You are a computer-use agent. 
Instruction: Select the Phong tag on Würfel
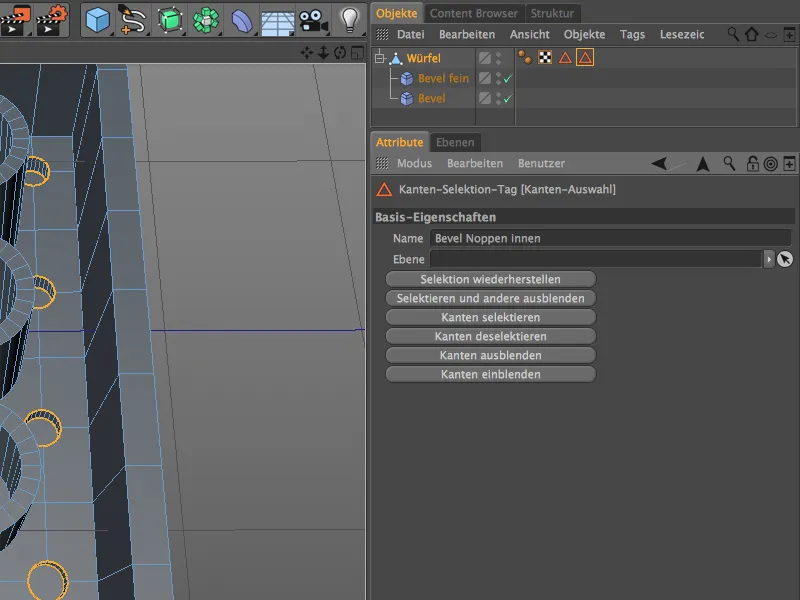click(525, 57)
